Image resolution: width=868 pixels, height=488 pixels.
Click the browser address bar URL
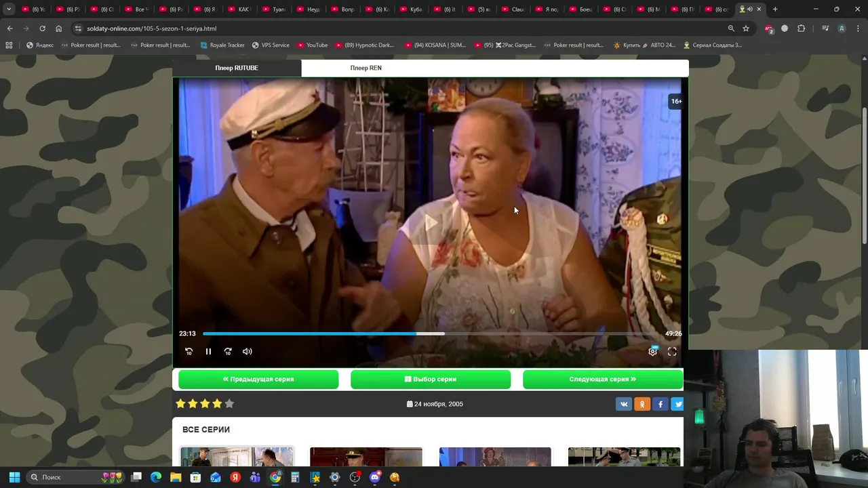(151, 28)
